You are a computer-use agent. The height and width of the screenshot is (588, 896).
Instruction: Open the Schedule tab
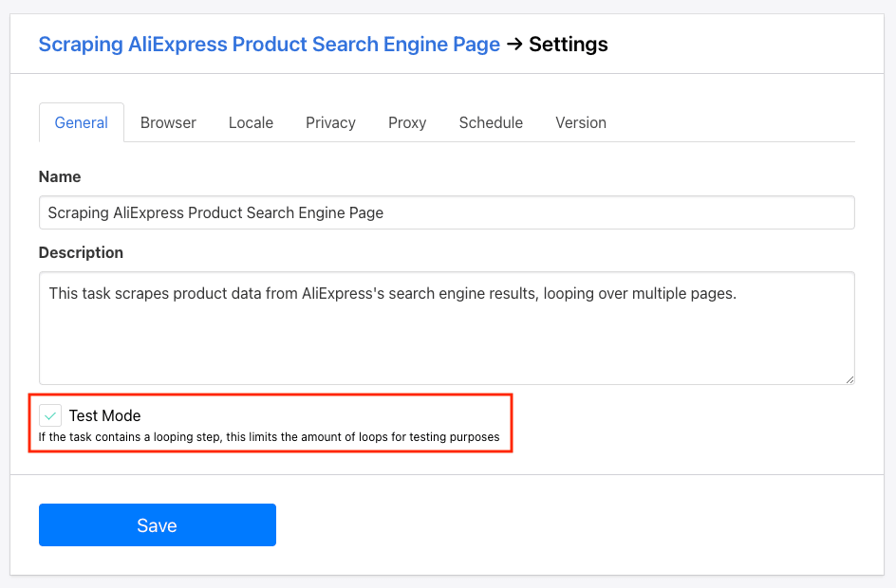491,122
